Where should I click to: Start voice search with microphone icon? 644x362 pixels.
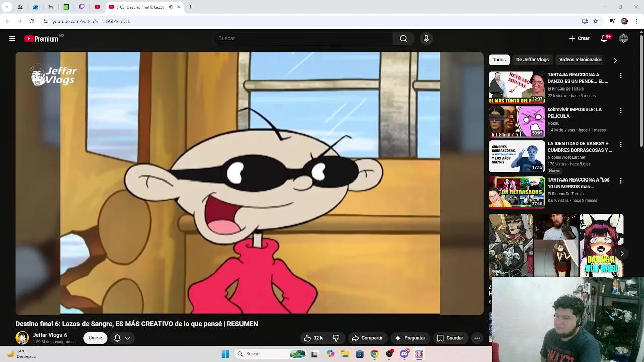pos(426,39)
